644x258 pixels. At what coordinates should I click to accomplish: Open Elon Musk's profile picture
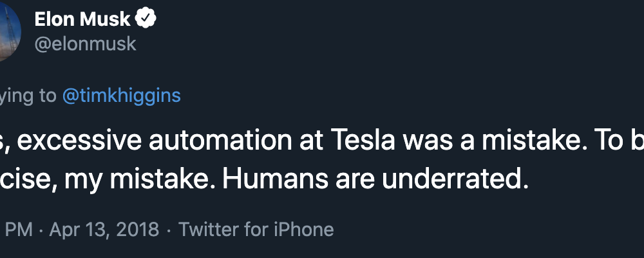10,30
